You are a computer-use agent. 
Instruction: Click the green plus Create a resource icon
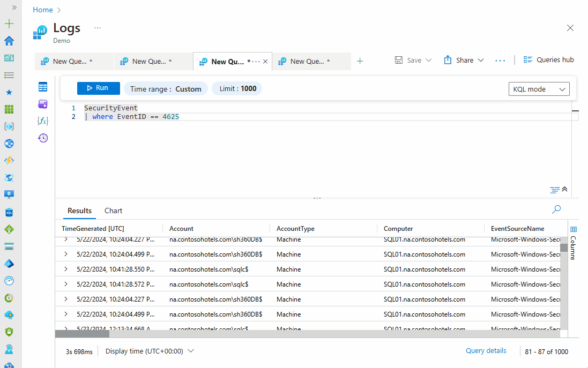click(x=9, y=24)
